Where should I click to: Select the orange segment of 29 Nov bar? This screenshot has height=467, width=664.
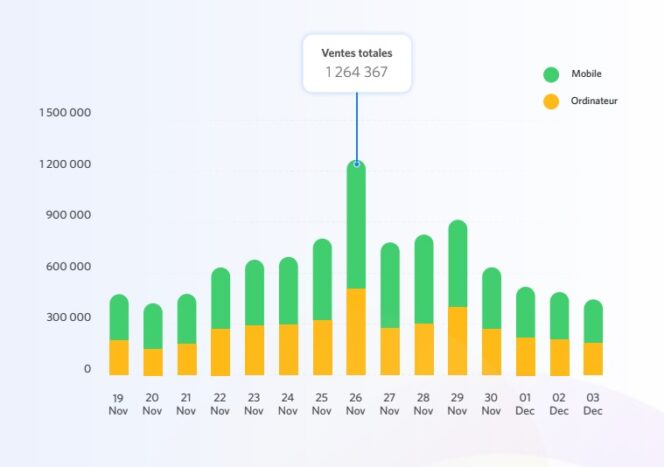458,341
